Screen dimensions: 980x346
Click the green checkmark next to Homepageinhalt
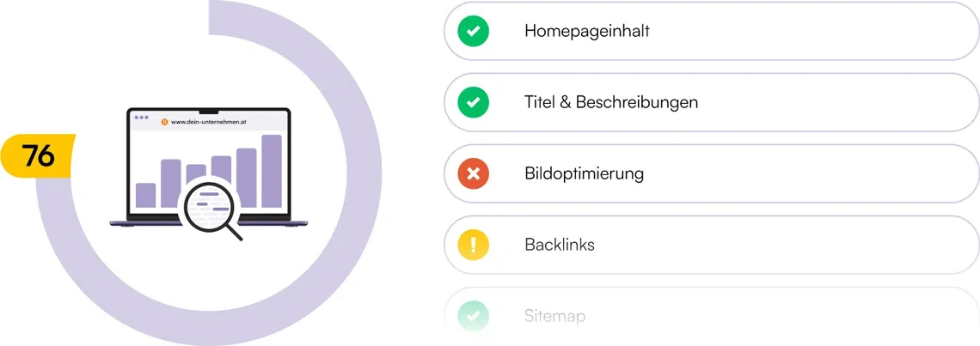(x=473, y=32)
